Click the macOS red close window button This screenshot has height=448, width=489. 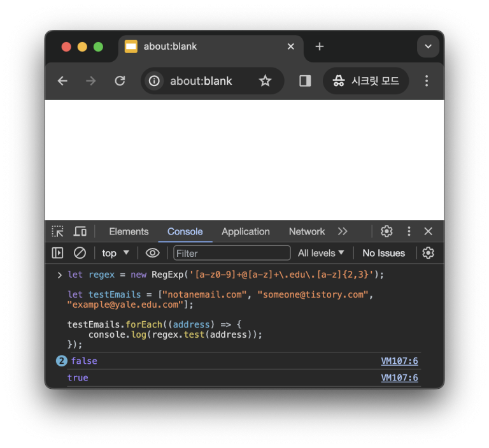point(66,47)
